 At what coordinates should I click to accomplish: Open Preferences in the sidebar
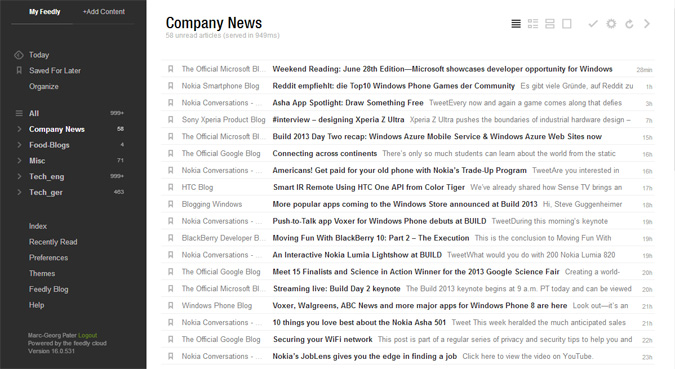[48, 257]
